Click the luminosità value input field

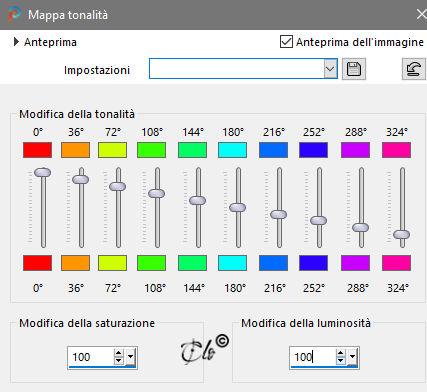313,357
